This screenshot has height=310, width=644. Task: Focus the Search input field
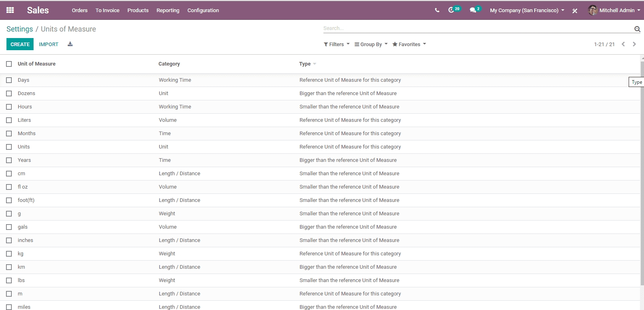click(477, 28)
